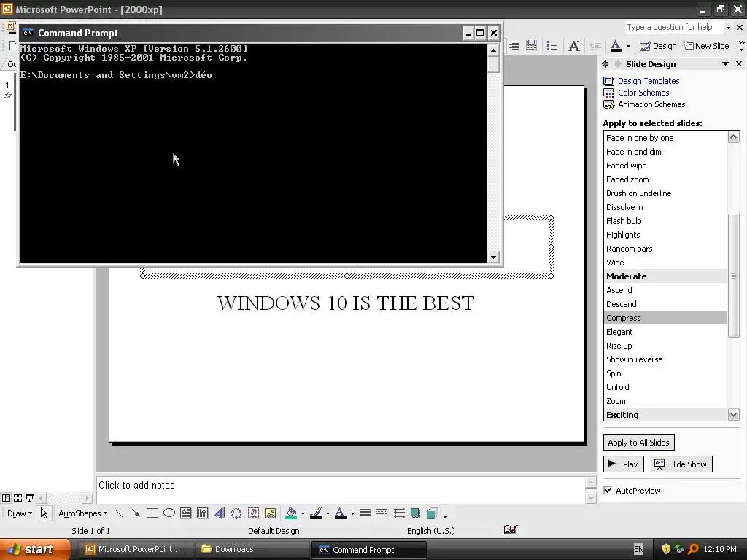Click Command Prompt scroll down arrow

[x=493, y=257]
